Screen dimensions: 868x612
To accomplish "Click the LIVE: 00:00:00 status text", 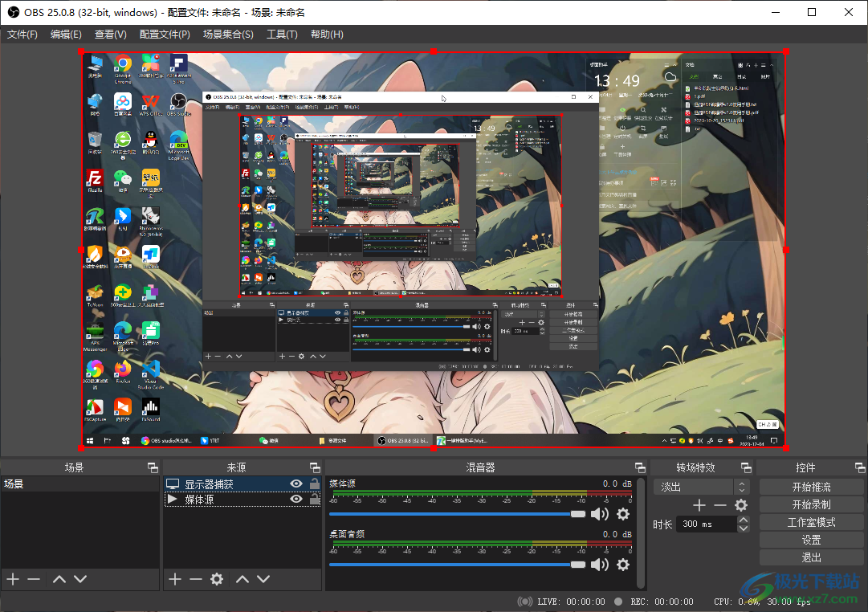I will tap(571, 602).
